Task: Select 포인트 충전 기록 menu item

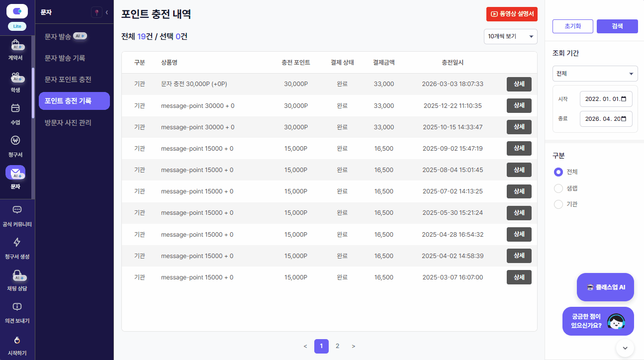Action: (x=74, y=100)
